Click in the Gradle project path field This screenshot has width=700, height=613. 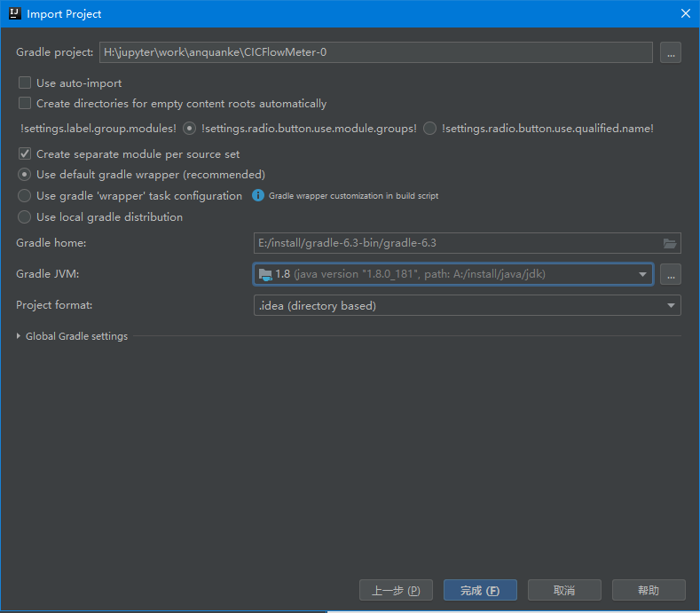click(x=375, y=52)
